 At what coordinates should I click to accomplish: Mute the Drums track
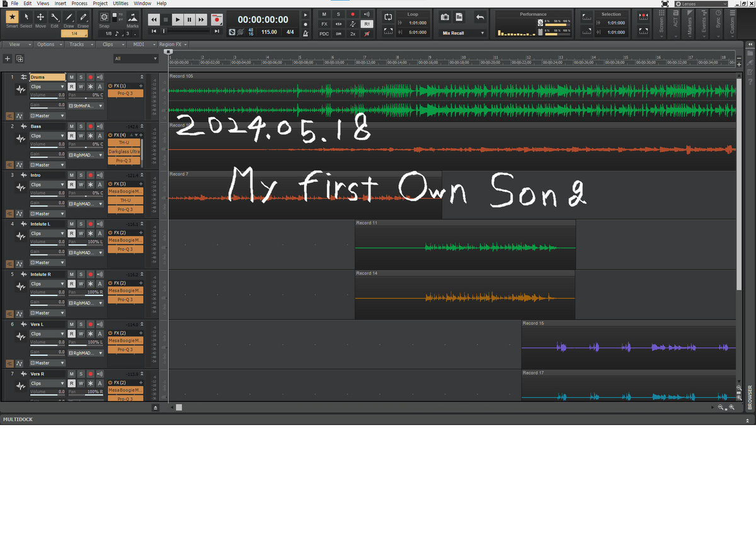coord(72,77)
